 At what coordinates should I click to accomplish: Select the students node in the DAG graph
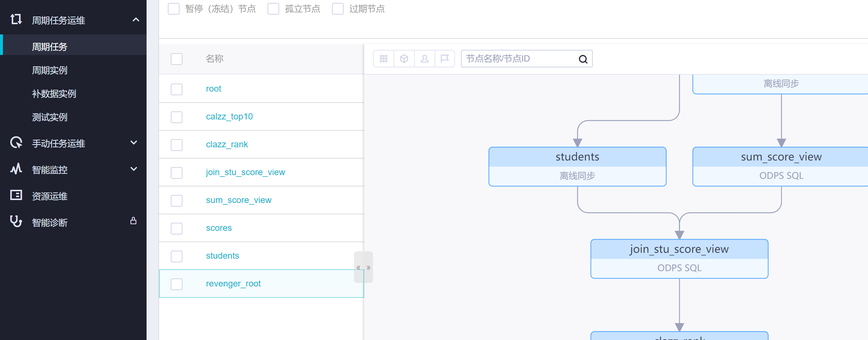577,167
